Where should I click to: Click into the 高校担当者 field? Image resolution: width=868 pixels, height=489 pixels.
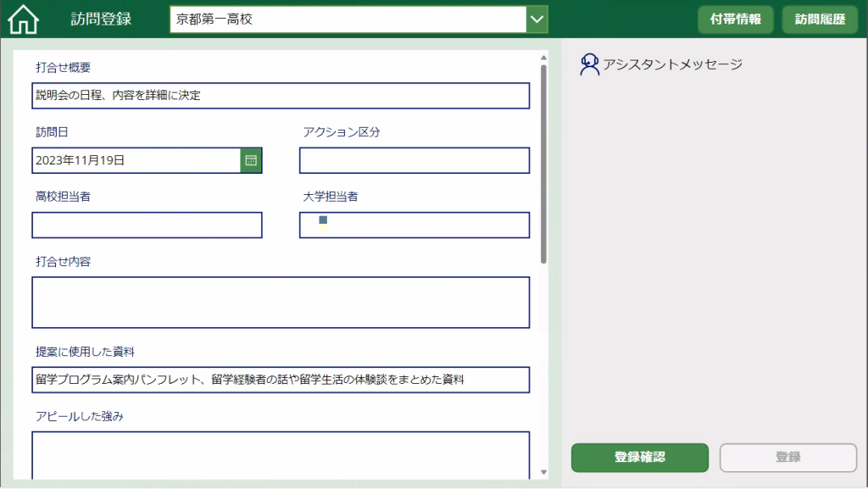[147, 225]
